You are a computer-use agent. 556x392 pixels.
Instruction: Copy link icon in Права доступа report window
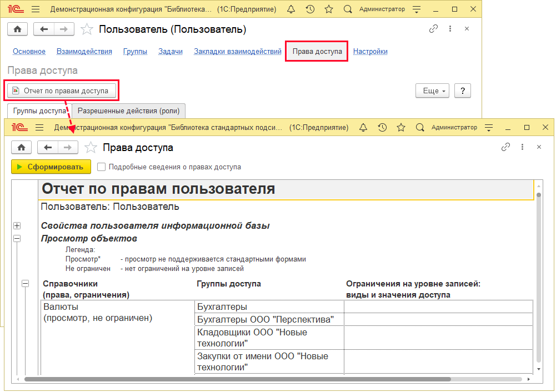coord(505,147)
